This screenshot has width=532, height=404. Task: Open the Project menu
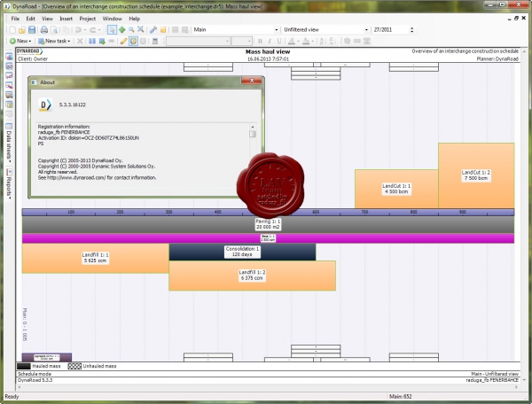click(87, 19)
